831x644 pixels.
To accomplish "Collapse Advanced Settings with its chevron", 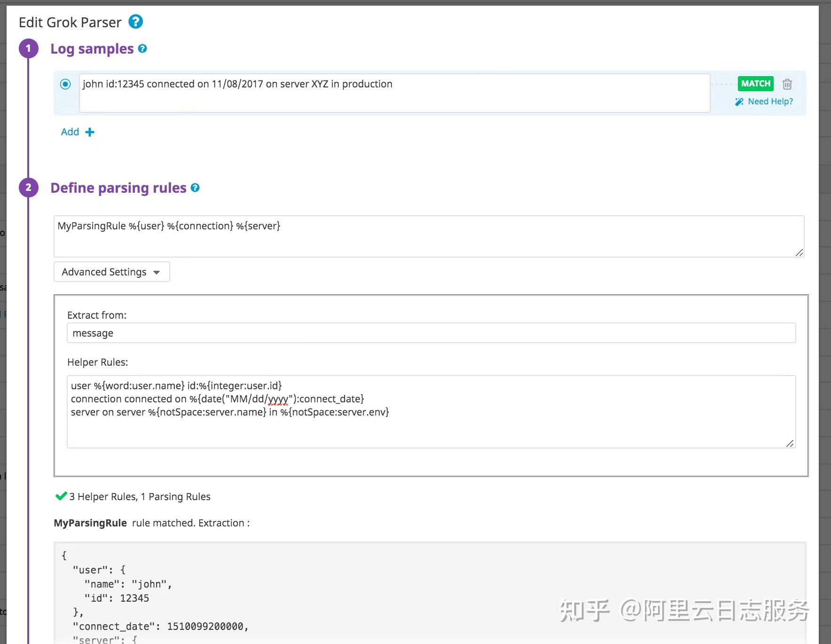I will [x=157, y=272].
